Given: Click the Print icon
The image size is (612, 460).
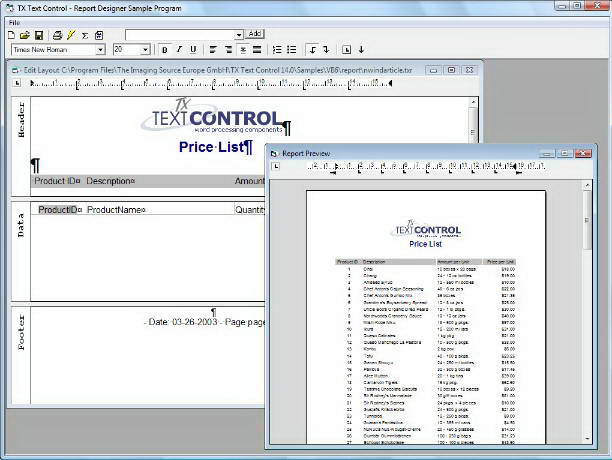Looking at the screenshot, I should coord(57,36).
